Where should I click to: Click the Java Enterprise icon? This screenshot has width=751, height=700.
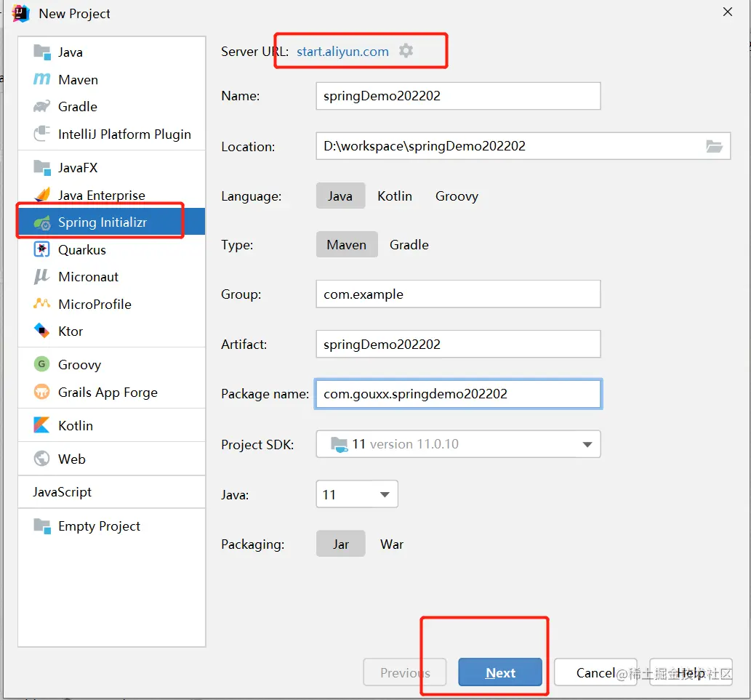[x=42, y=195]
